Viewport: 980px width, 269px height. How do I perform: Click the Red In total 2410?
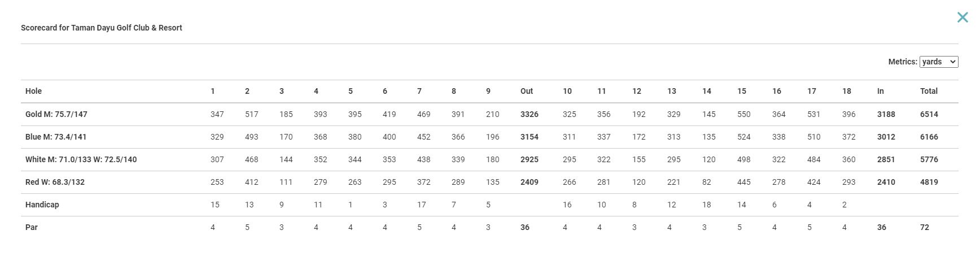coord(886,182)
